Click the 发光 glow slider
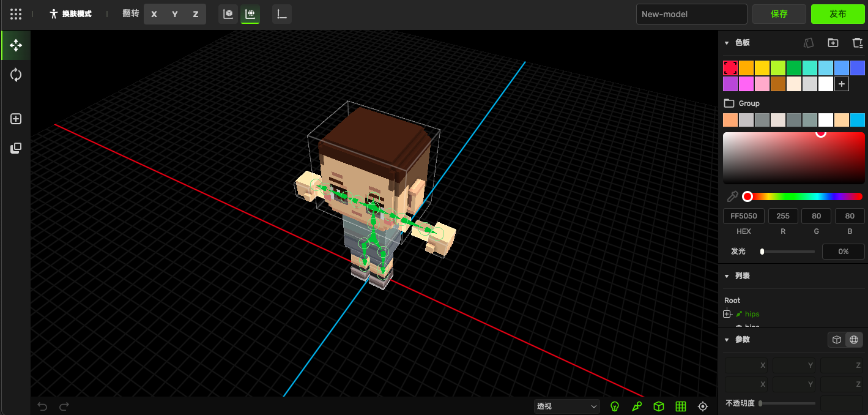The height and width of the screenshot is (415, 868). [x=788, y=252]
